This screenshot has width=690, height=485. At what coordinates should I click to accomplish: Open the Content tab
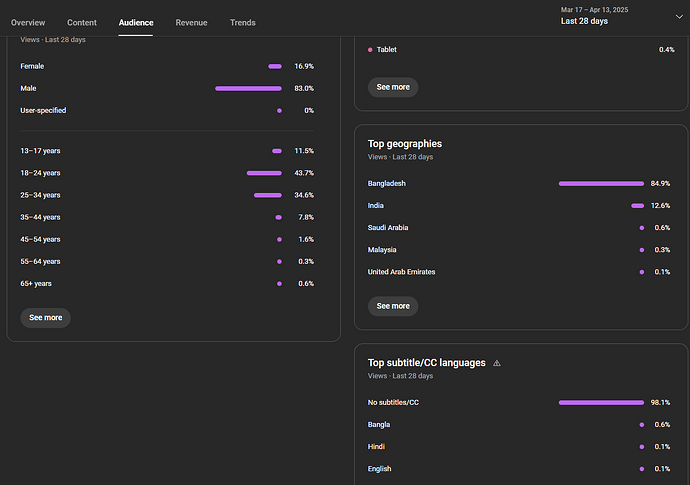pos(82,22)
